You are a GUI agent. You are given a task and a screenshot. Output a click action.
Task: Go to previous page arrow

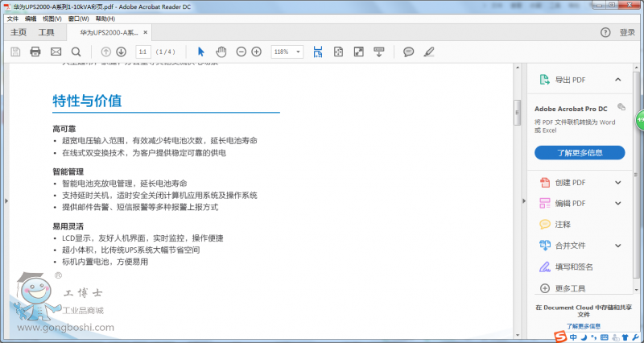tap(106, 52)
